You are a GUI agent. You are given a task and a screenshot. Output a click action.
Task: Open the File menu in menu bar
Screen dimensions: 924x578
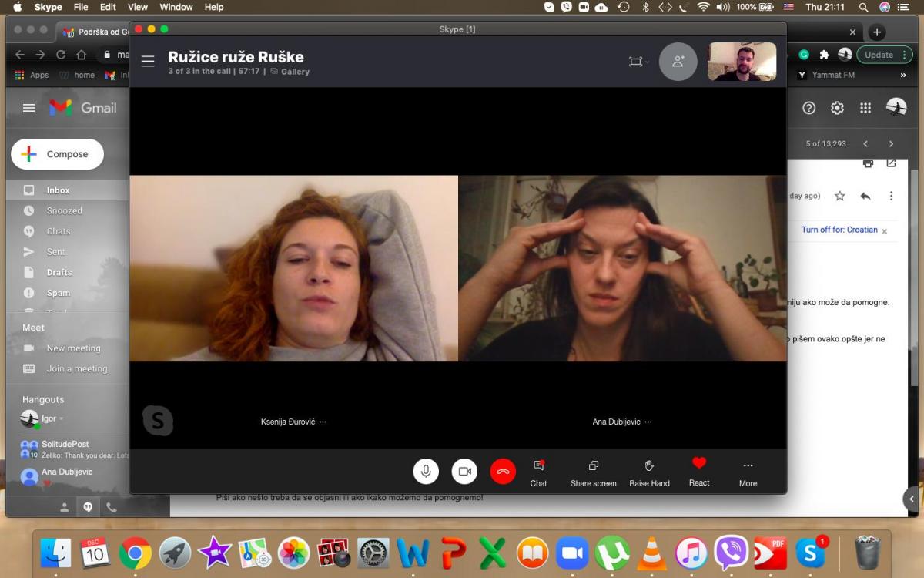[81, 7]
